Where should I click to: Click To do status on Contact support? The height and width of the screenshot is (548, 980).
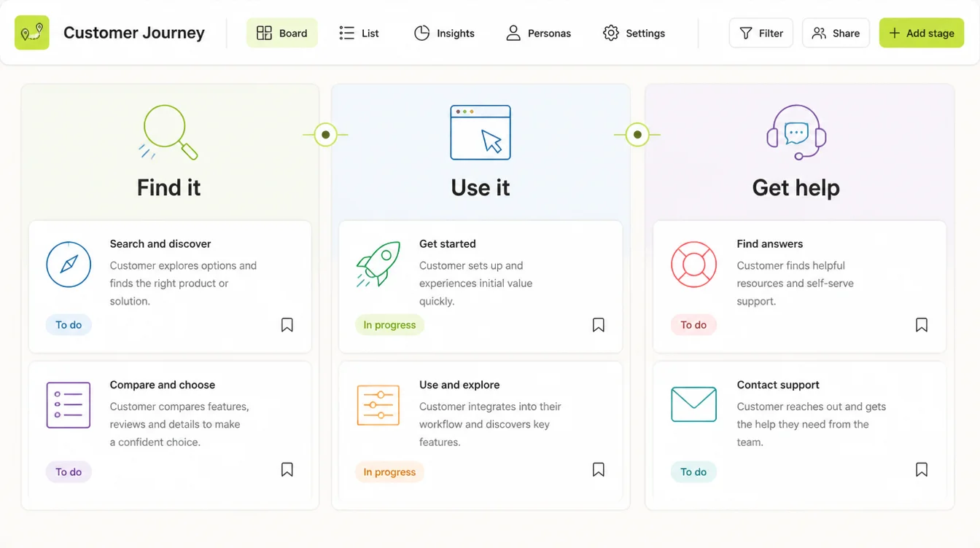(x=693, y=471)
